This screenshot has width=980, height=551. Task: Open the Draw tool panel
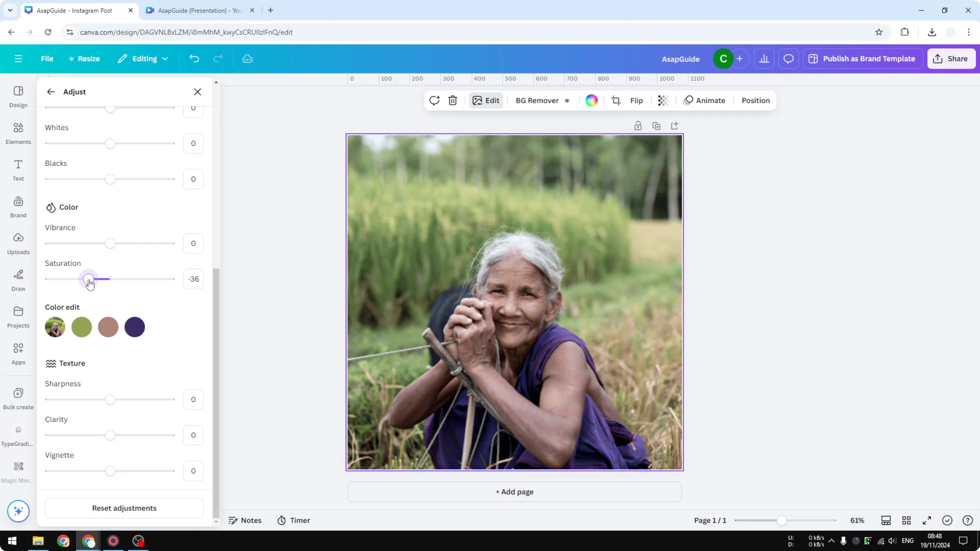pos(18,280)
